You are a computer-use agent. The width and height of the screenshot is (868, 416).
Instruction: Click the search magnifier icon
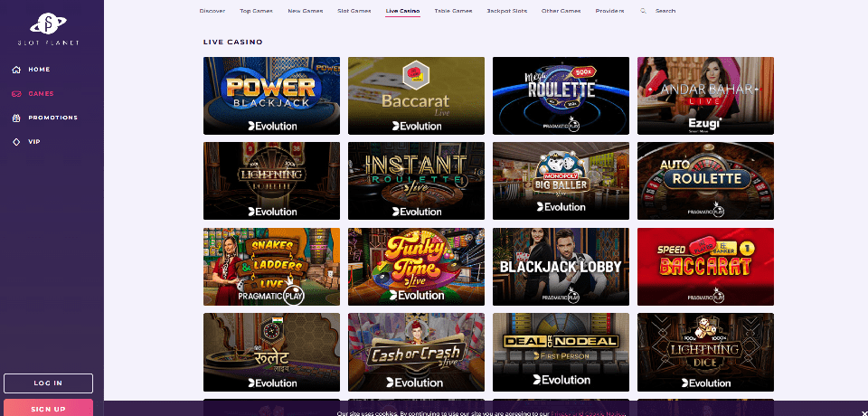click(643, 11)
